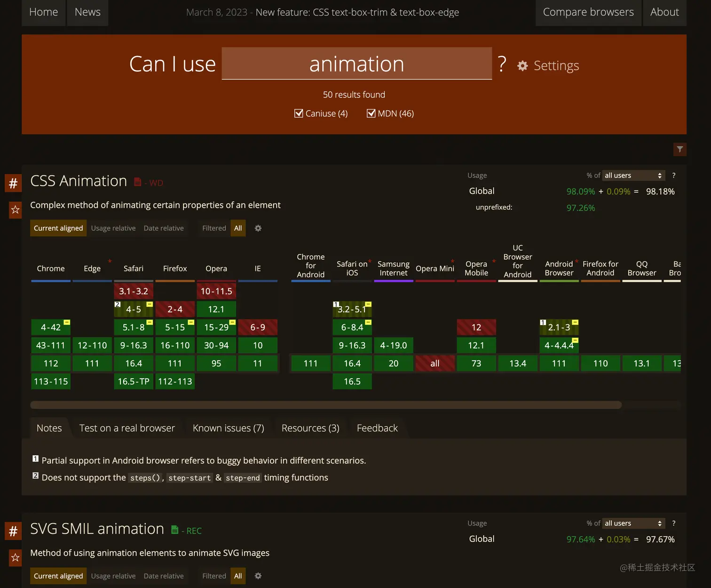Click UC Browser 13.4 support cell
The width and height of the screenshot is (711, 588).
click(518, 363)
